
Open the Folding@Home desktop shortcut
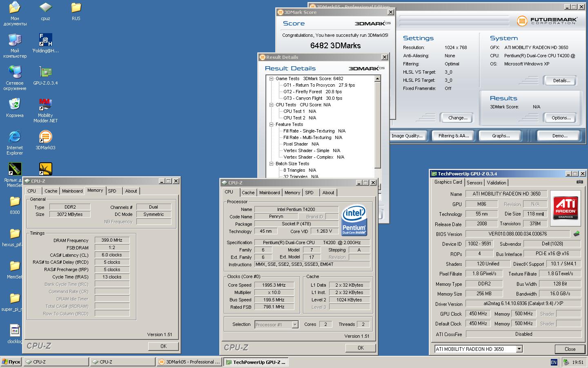45,43
